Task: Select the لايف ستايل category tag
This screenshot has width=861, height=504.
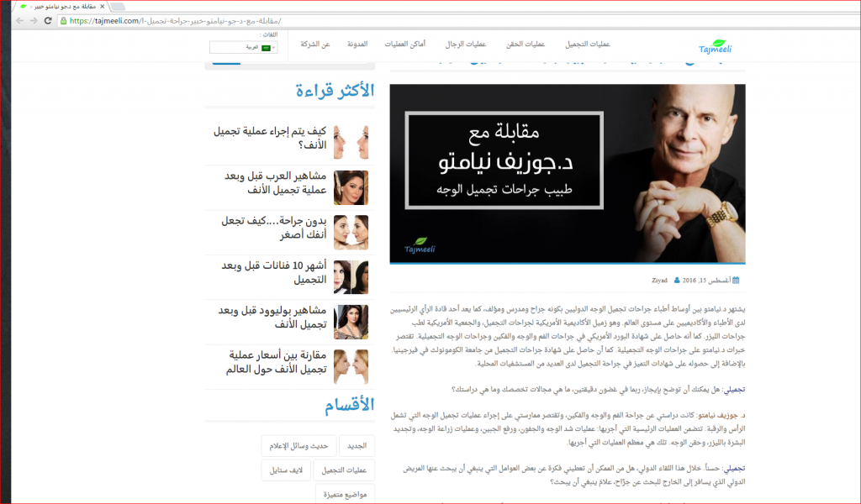Action: (x=286, y=470)
